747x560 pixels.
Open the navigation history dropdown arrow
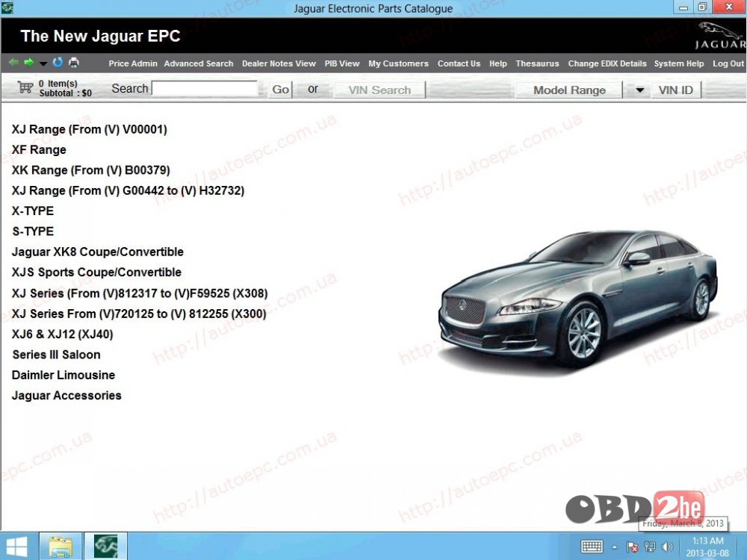tap(43, 63)
